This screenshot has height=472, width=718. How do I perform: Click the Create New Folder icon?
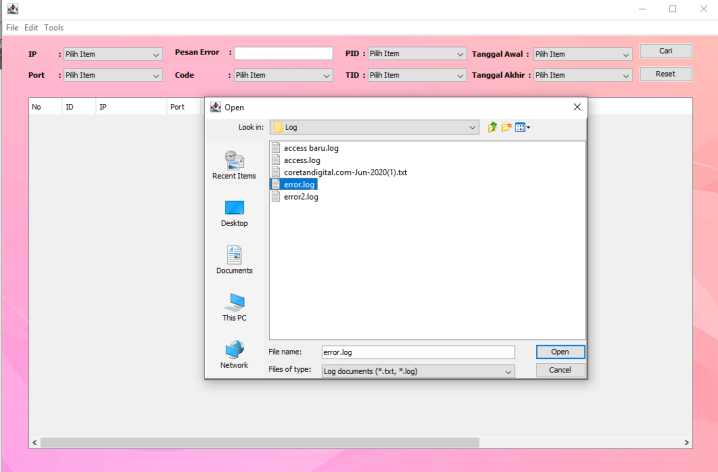click(506, 127)
